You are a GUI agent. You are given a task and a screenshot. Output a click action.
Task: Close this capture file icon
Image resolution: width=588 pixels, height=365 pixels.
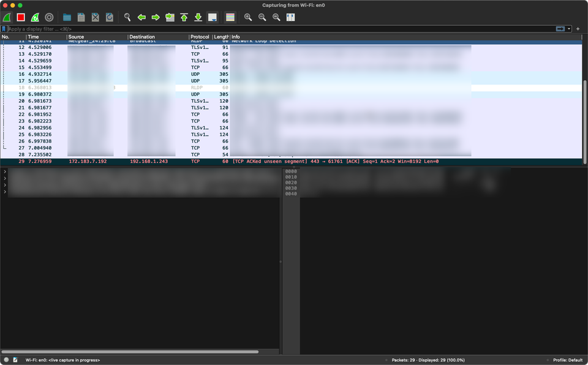pyautogui.click(x=96, y=17)
